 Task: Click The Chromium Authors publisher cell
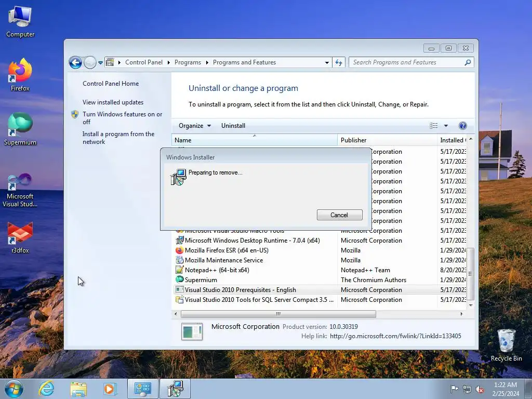coord(373,280)
